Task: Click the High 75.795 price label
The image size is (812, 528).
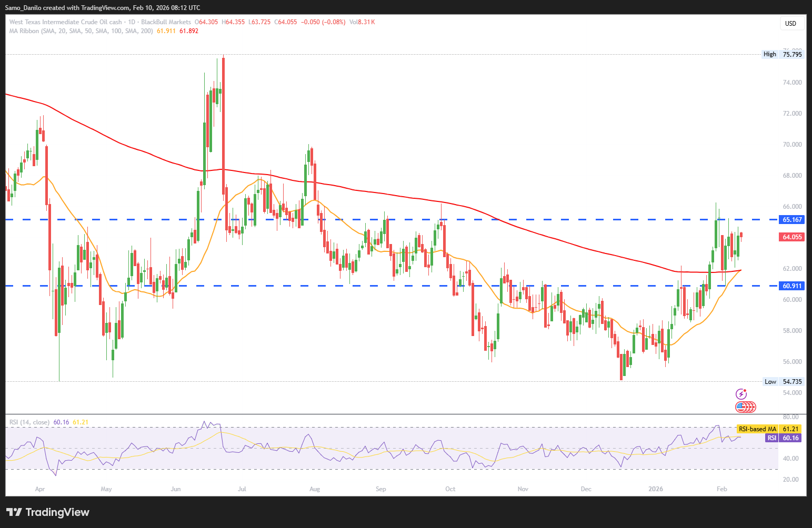Action: click(783, 54)
